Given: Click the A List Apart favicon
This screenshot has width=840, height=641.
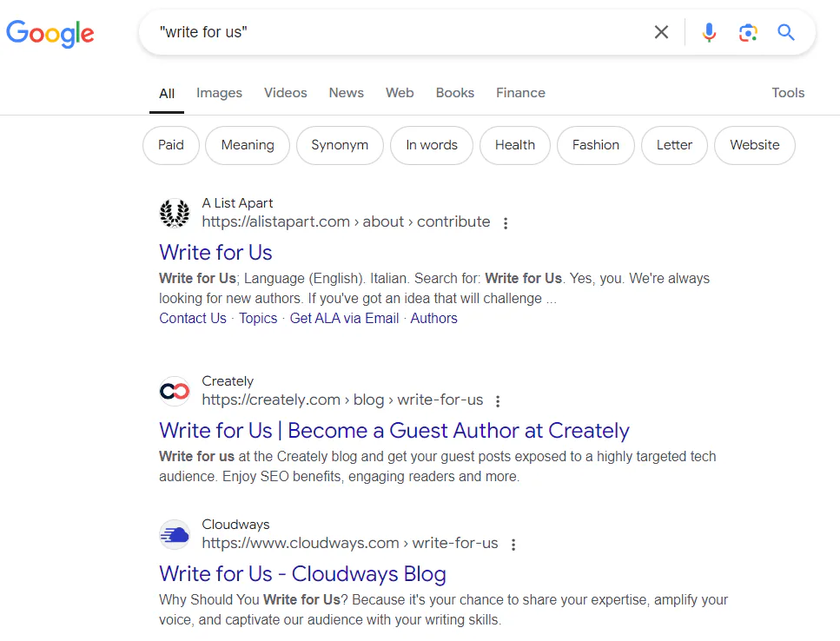Looking at the screenshot, I should pyautogui.click(x=175, y=213).
